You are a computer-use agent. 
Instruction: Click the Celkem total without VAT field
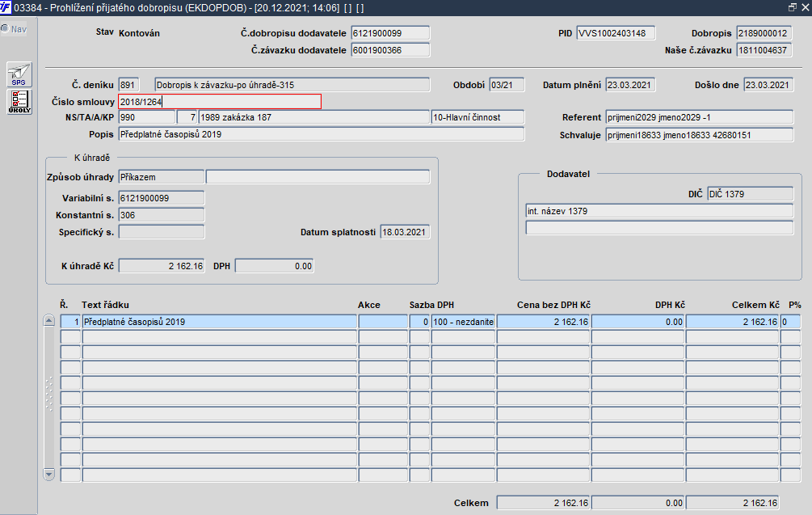tap(543, 503)
